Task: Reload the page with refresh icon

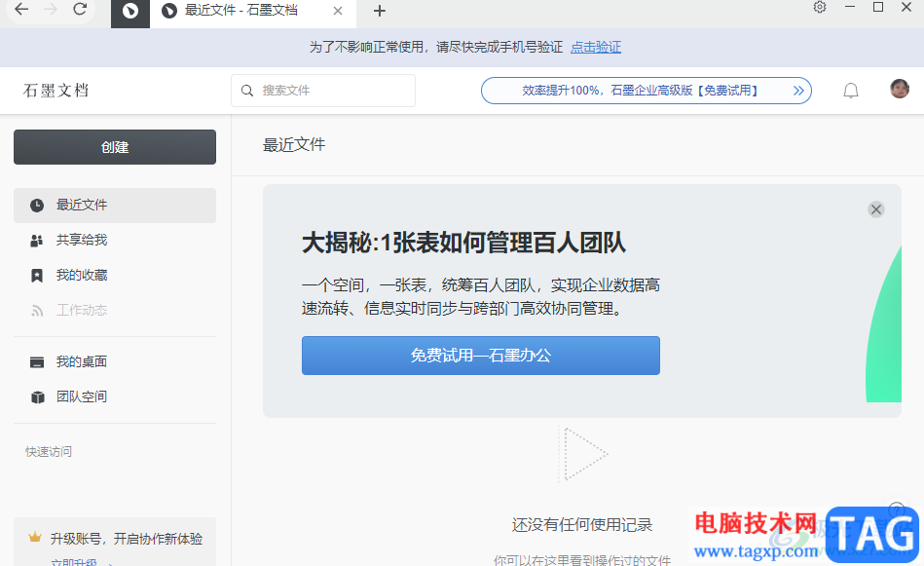Action: (80, 10)
